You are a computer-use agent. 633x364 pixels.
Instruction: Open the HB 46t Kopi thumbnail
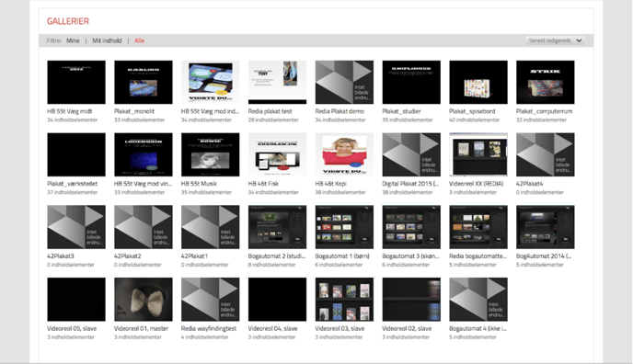tap(344, 154)
